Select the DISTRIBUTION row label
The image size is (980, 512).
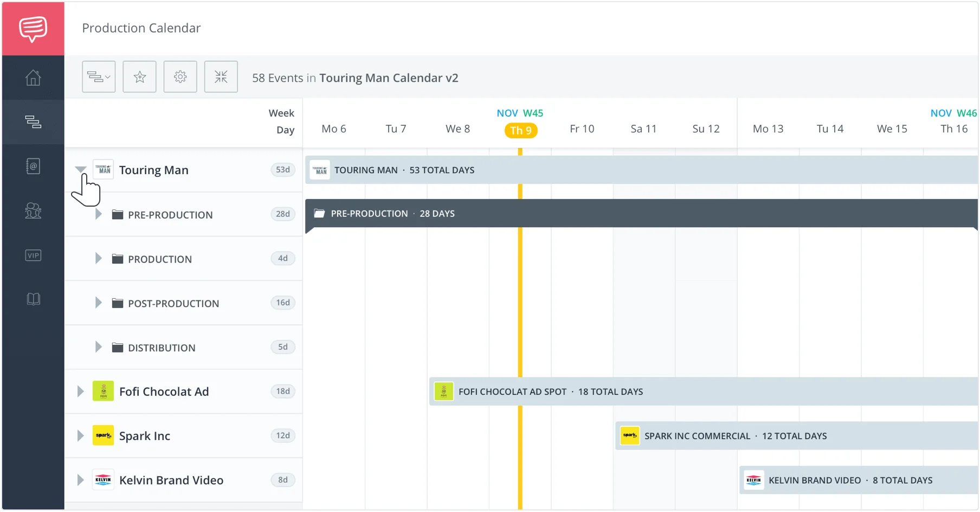(162, 348)
